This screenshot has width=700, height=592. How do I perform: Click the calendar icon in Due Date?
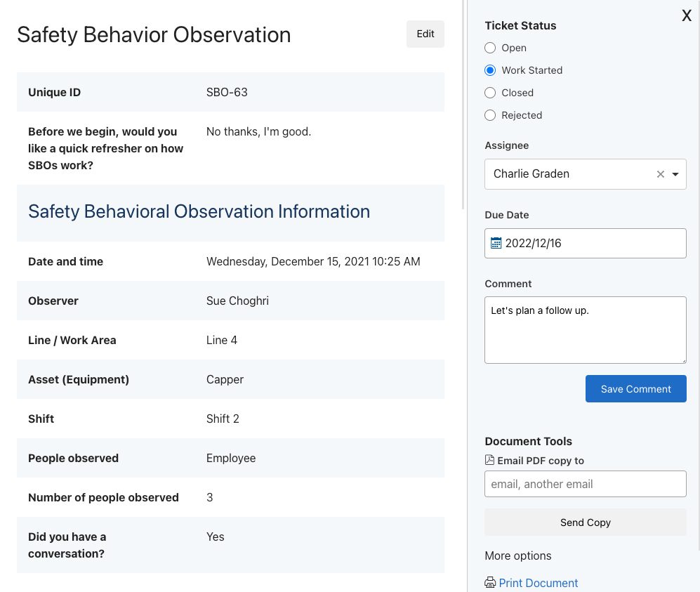pyautogui.click(x=496, y=243)
